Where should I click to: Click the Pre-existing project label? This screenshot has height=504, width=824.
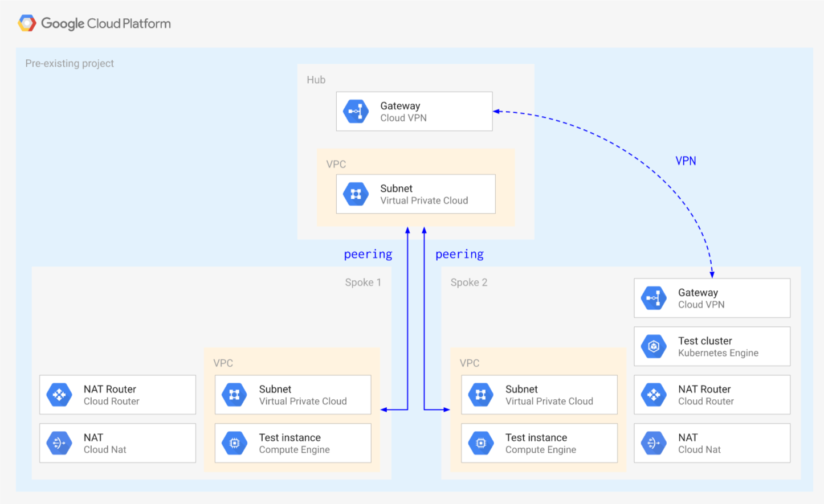coord(70,63)
